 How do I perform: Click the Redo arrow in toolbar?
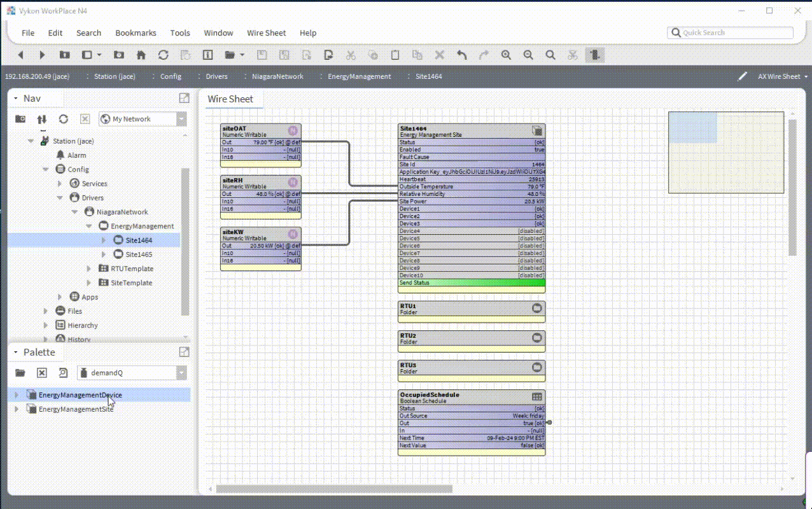[484, 55]
